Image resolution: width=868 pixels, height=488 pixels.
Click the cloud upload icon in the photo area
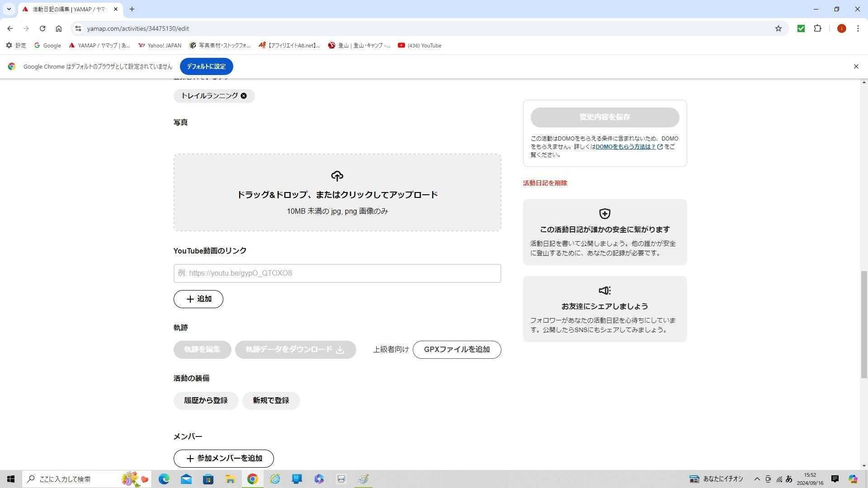click(x=337, y=176)
